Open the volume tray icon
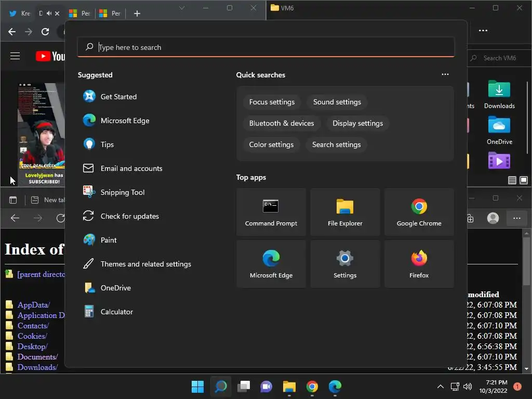This screenshot has width=532, height=399. [x=468, y=387]
